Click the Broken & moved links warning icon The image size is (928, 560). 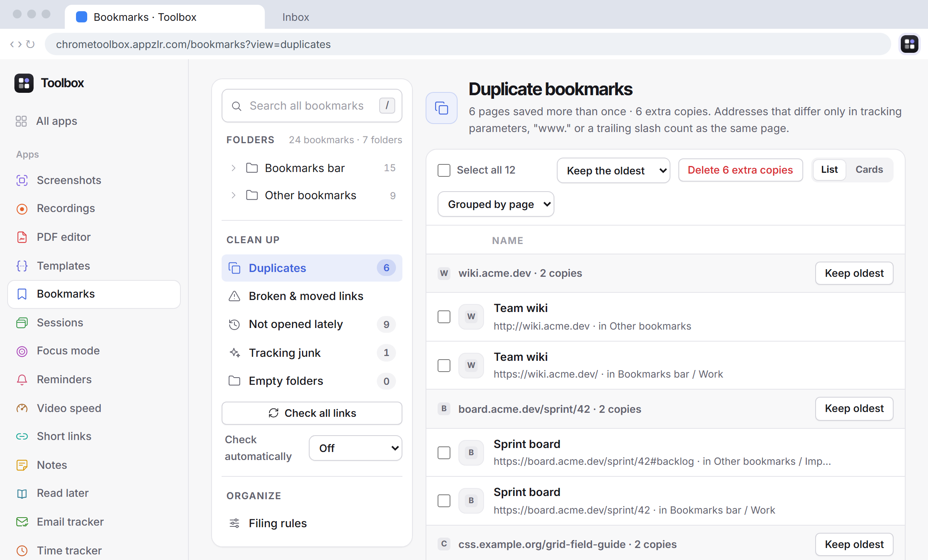click(x=234, y=296)
